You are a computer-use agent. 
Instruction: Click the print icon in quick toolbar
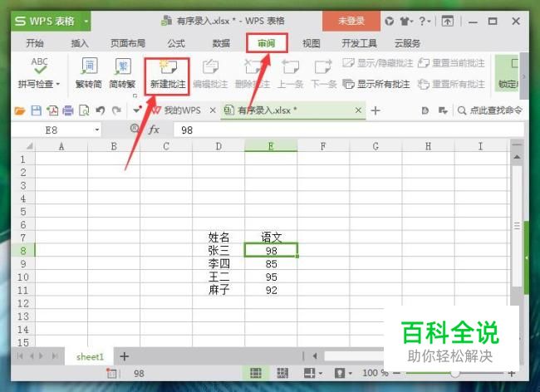point(68,110)
